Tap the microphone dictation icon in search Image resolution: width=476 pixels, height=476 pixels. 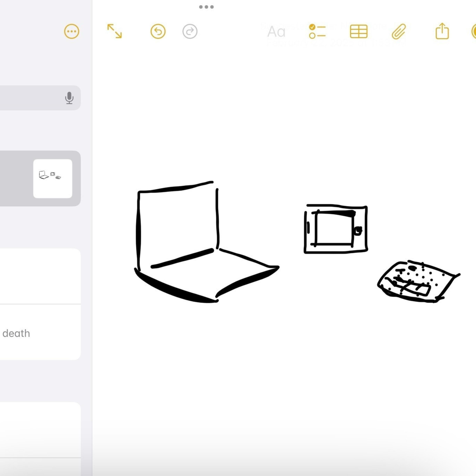pos(69,98)
